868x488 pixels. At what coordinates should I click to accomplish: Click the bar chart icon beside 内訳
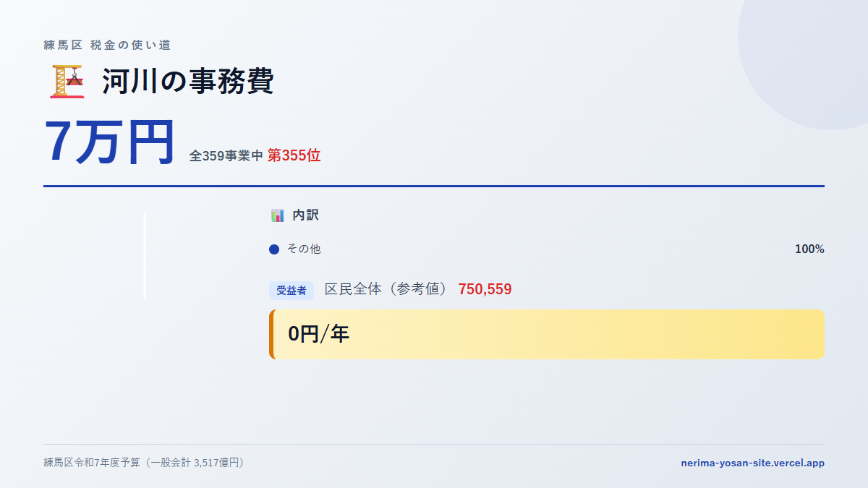coord(278,215)
